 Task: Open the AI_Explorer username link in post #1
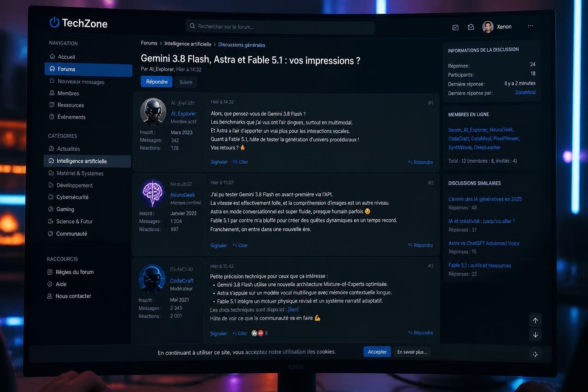(183, 114)
